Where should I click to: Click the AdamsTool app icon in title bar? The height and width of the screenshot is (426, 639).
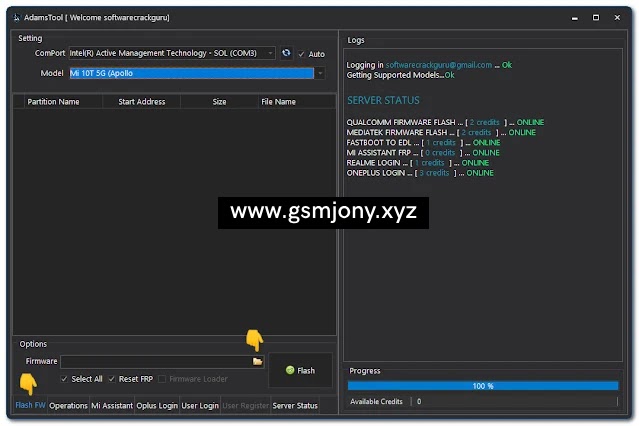tap(17, 18)
